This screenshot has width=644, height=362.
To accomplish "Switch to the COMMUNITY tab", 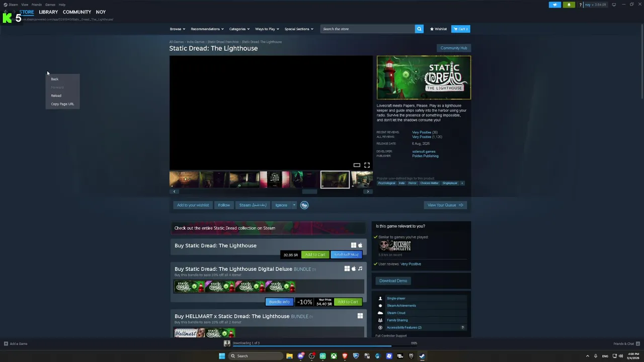I will (77, 12).
